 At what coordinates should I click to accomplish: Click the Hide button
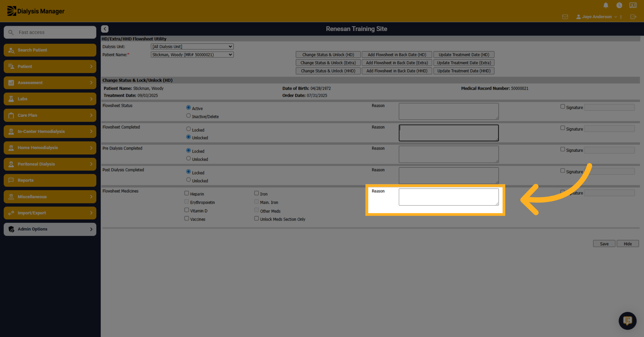pyautogui.click(x=628, y=244)
